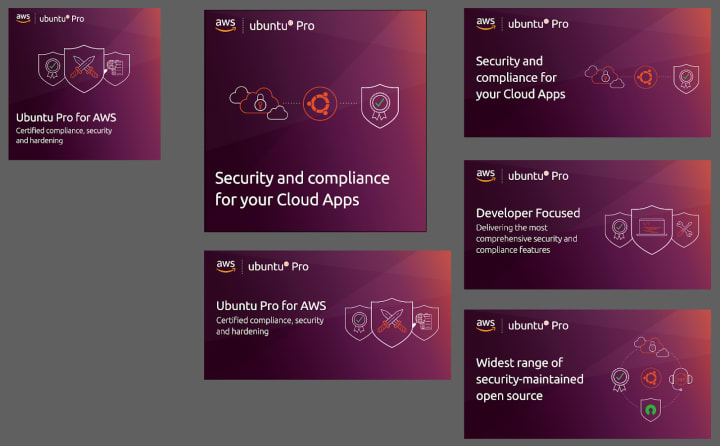Click the ubuntu Pro logo in the Widest range banner

(538, 326)
